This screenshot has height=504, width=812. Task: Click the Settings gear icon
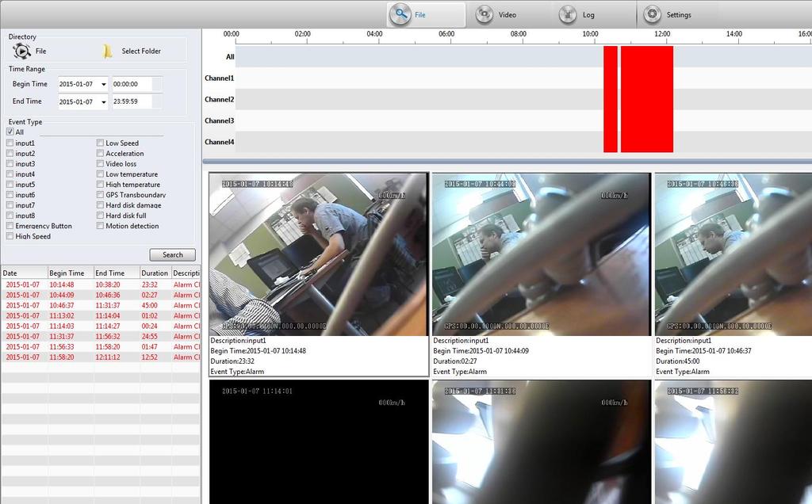pos(652,14)
